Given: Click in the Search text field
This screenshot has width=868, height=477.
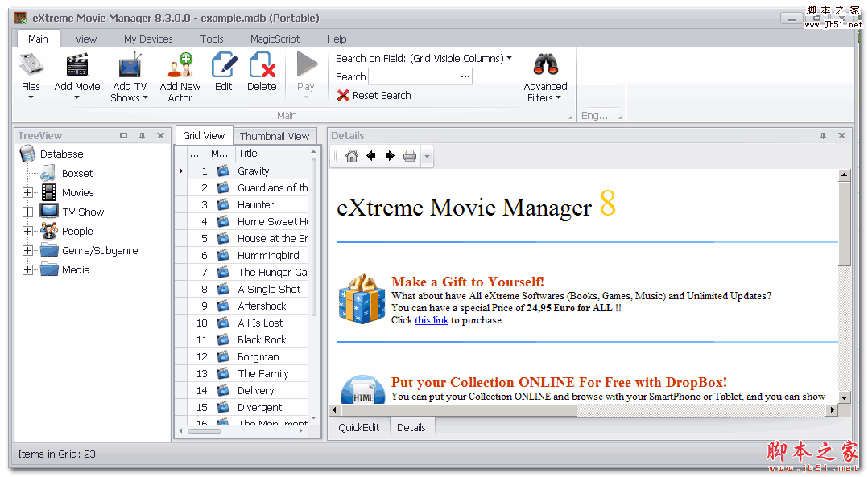Looking at the screenshot, I should pyautogui.click(x=414, y=77).
